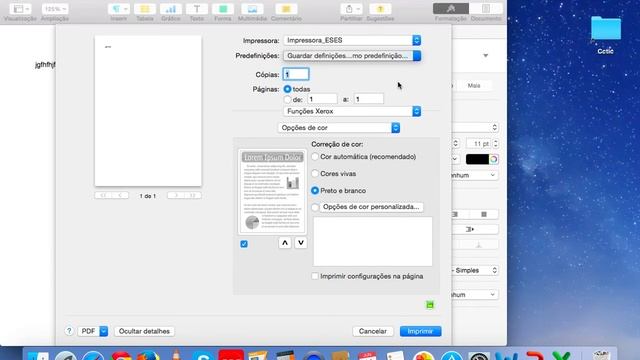The image size is (640, 360).
Task: Open the Predefinições dropdown
Action: pyautogui.click(x=352, y=56)
